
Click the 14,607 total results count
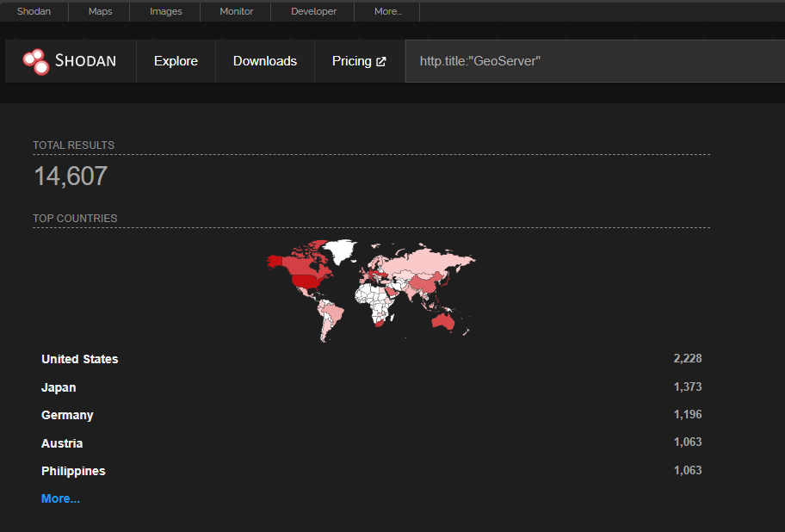pos(69,176)
